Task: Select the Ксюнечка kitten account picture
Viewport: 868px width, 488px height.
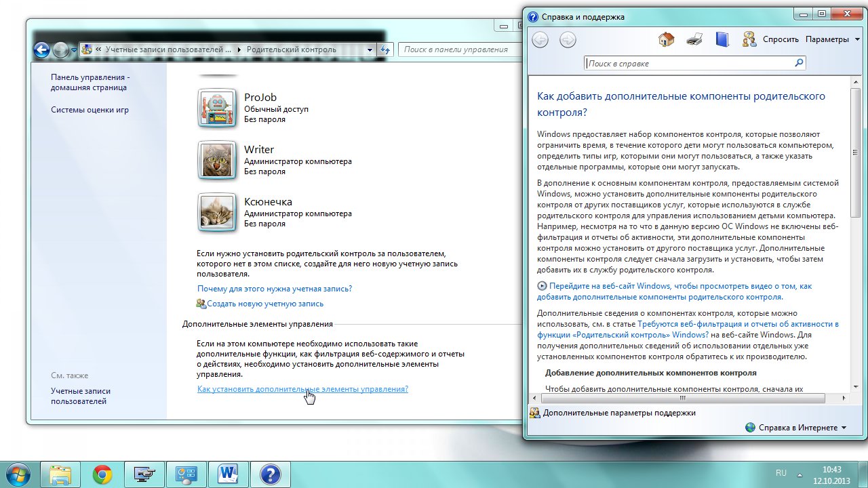Action: coord(218,212)
